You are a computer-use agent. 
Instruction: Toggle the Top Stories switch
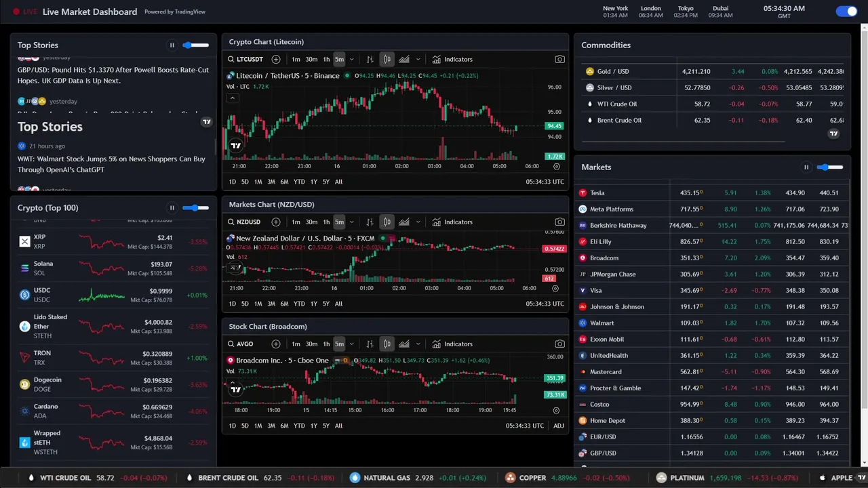(x=195, y=45)
